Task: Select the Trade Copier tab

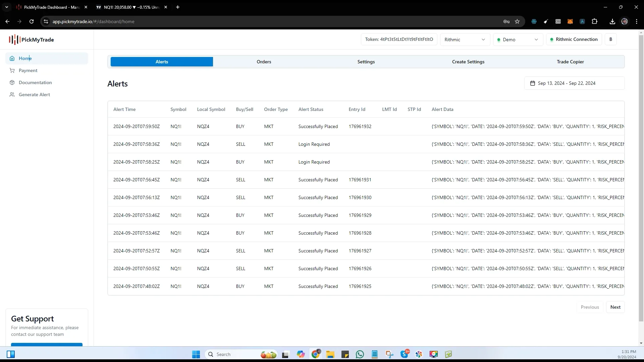Action: tap(571, 61)
